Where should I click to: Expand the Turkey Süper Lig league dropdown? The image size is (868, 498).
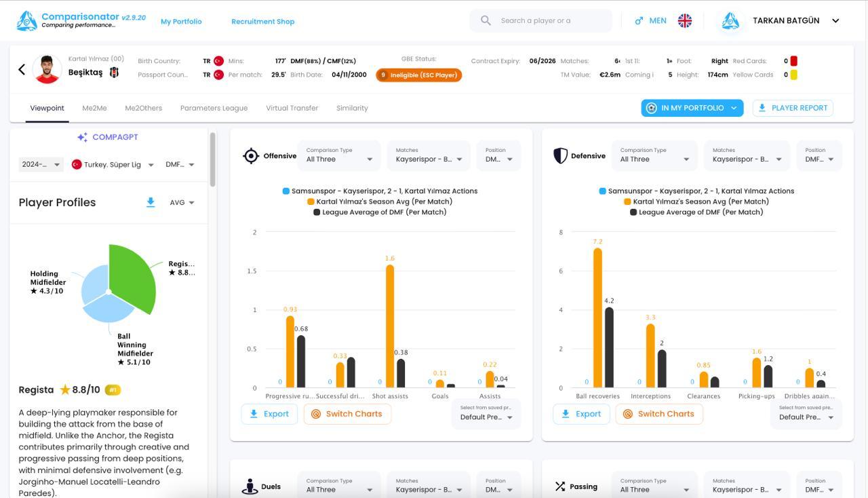coord(113,164)
